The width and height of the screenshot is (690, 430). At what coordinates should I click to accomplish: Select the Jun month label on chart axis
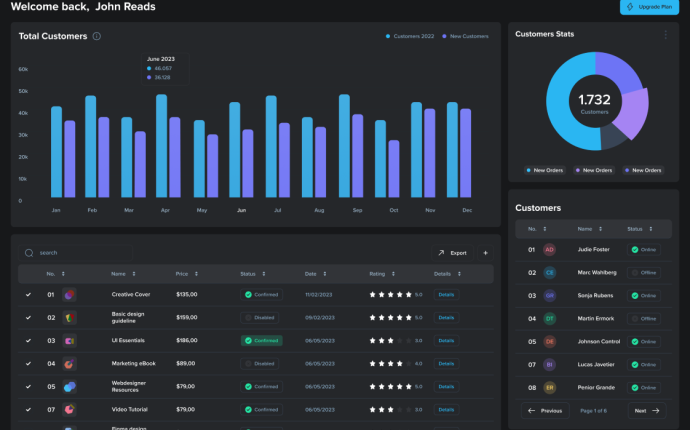(242, 210)
